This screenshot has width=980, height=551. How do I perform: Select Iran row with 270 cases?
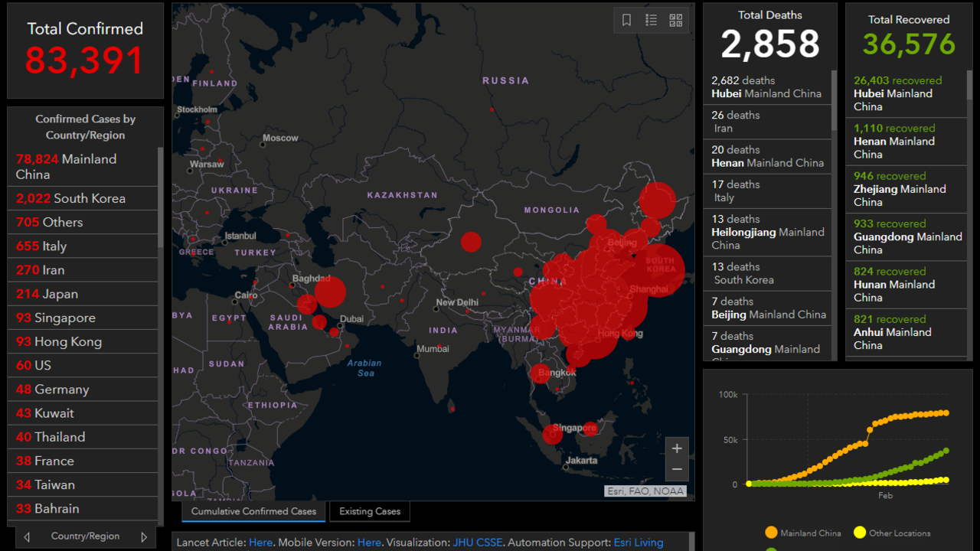(x=83, y=270)
